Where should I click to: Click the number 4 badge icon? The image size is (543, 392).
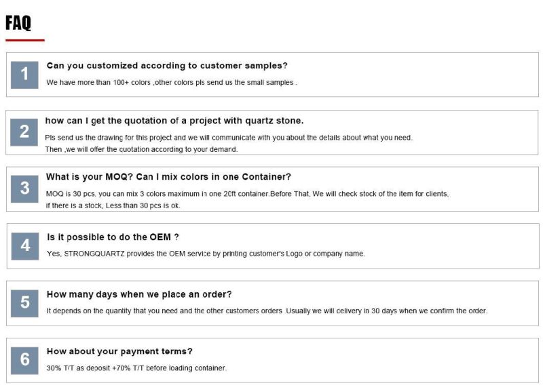point(25,246)
